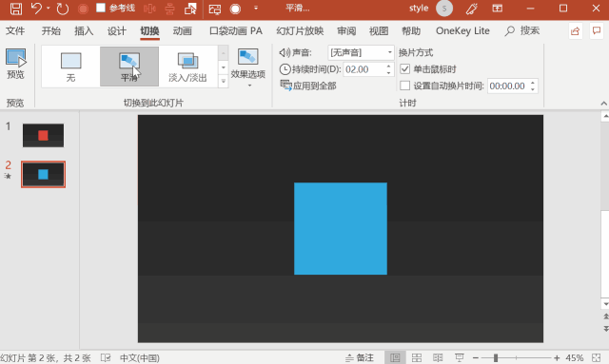Image resolution: width=609 pixels, height=364 pixels.
Task: Click the spell check icon in status bar
Action: (x=106, y=357)
